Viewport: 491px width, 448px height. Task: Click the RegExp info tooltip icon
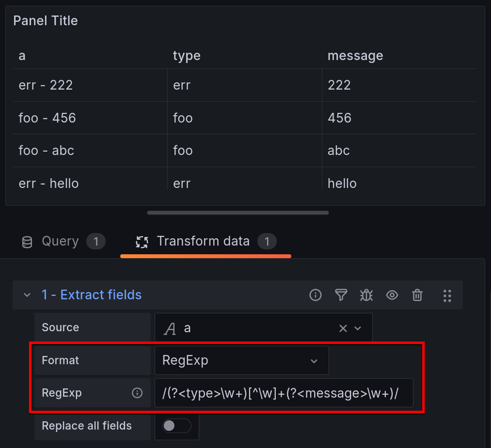137,393
